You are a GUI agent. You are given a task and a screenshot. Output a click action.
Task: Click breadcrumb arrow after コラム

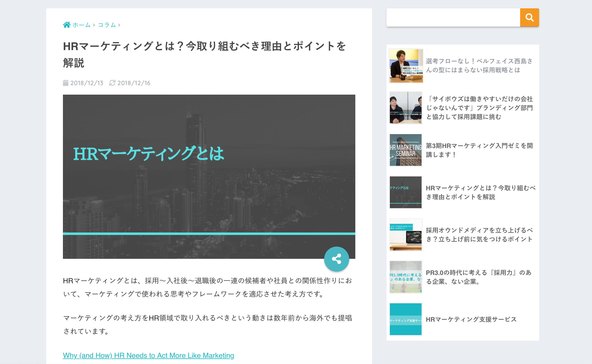click(119, 25)
